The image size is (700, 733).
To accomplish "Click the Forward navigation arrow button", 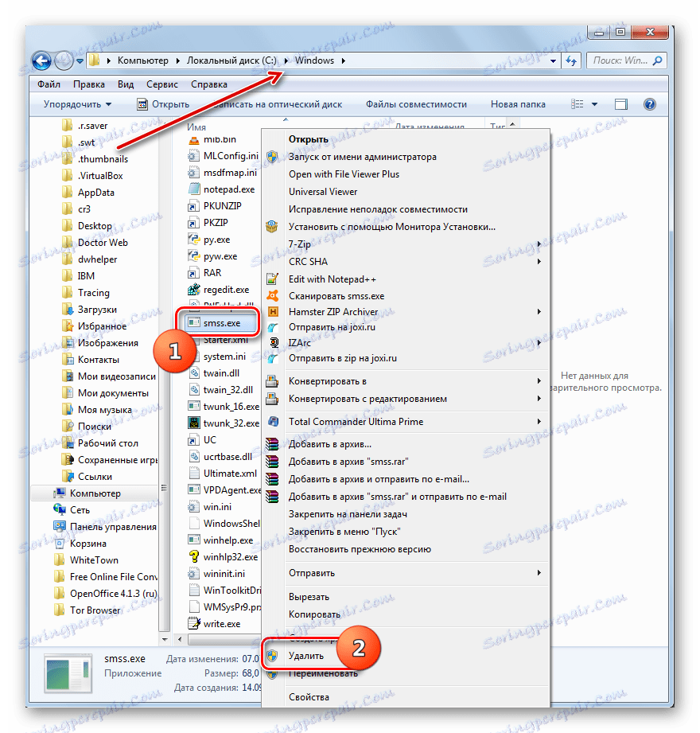I will [64, 60].
